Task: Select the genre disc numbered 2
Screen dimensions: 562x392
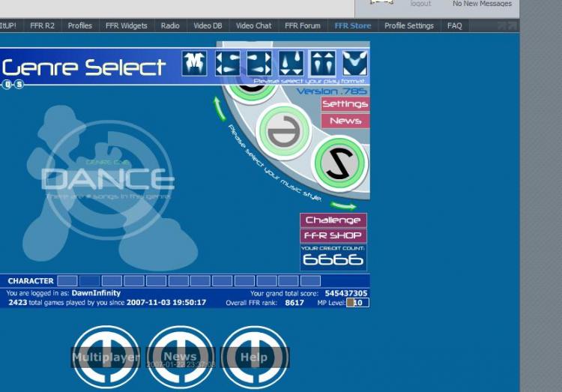Action: point(339,162)
